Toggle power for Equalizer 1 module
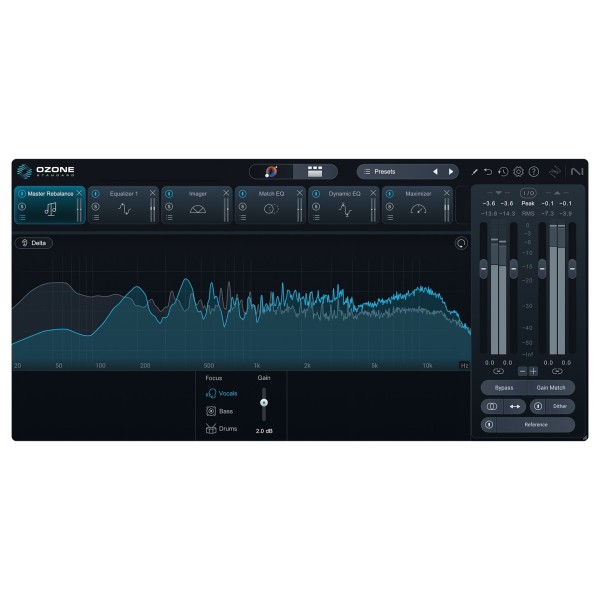 [x=95, y=194]
